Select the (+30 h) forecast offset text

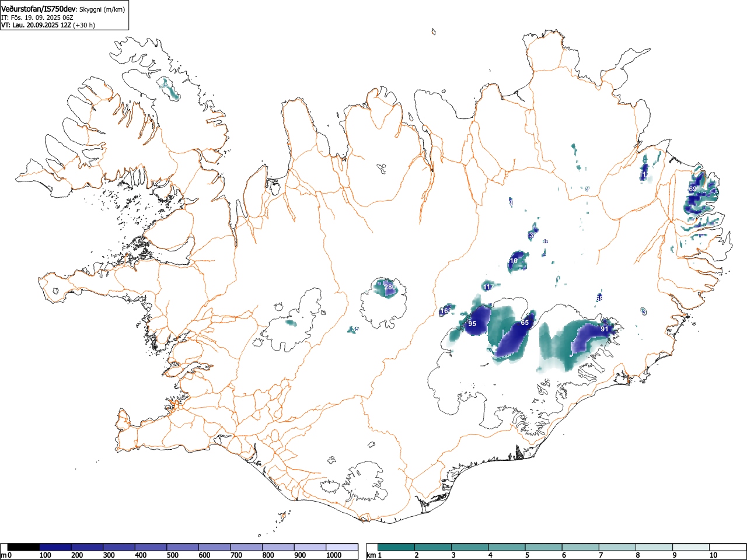click(x=84, y=25)
